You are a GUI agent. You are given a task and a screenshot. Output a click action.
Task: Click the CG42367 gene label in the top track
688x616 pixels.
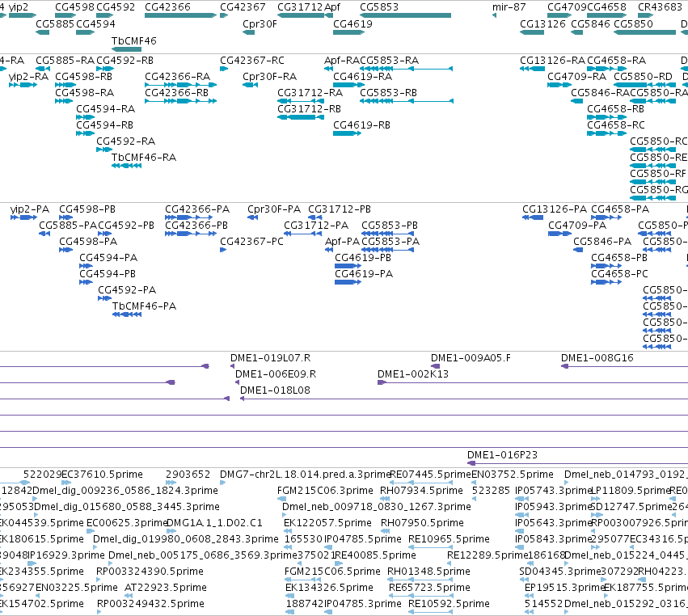coord(243,7)
